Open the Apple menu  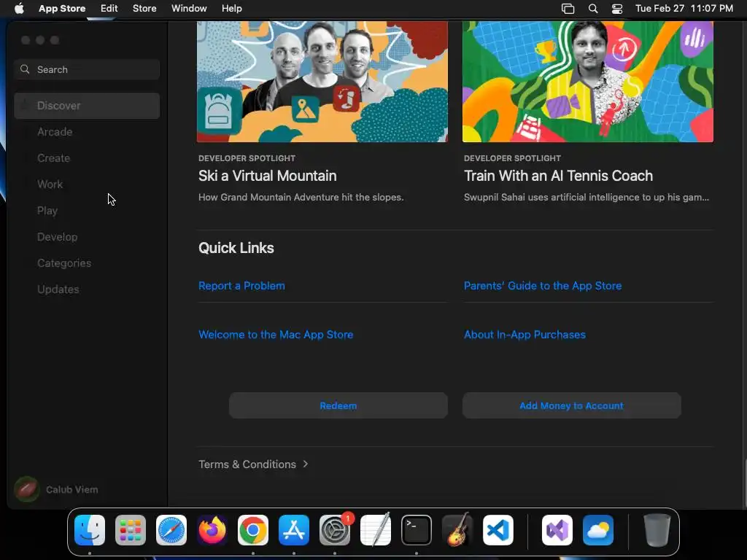click(x=19, y=8)
